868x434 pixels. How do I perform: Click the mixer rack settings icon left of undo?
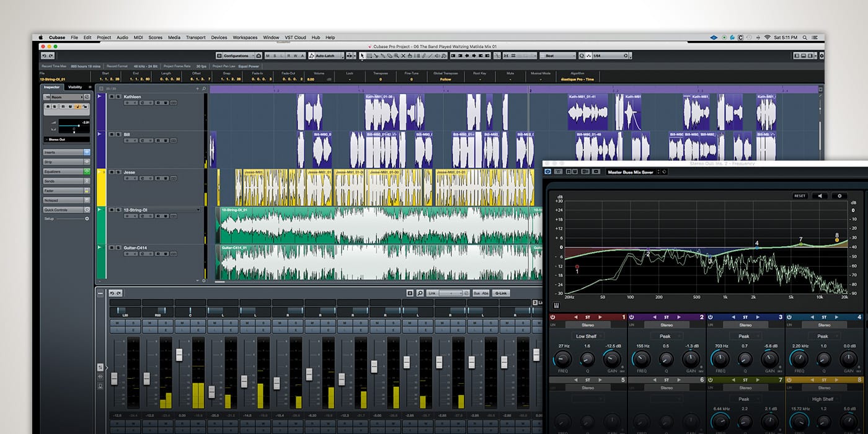(100, 293)
